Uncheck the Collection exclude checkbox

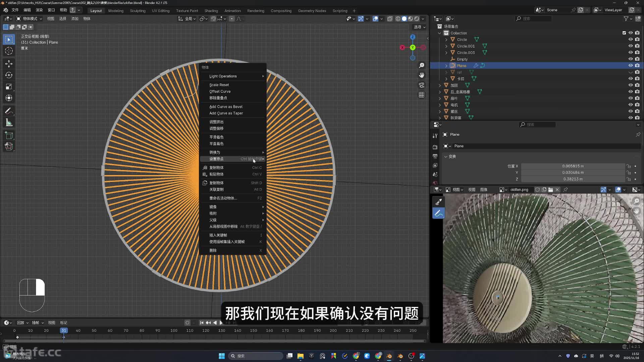(624, 33)
